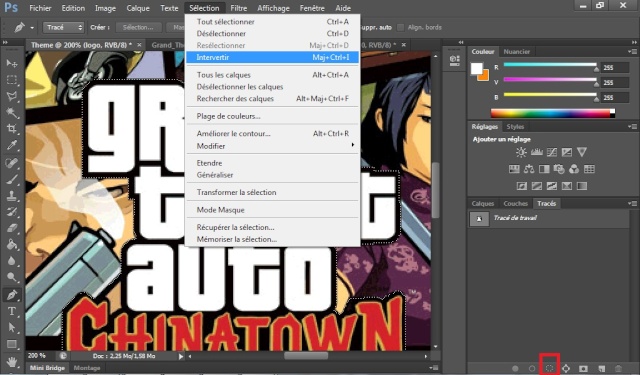
Task: Select the Path Selection arrow tool
Action: point(12,327)
